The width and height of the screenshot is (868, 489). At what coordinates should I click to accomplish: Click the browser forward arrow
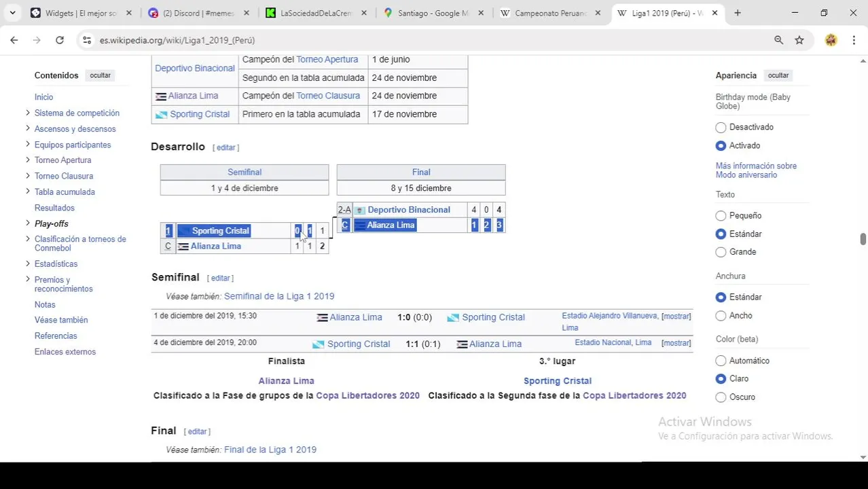click(37, 40)
